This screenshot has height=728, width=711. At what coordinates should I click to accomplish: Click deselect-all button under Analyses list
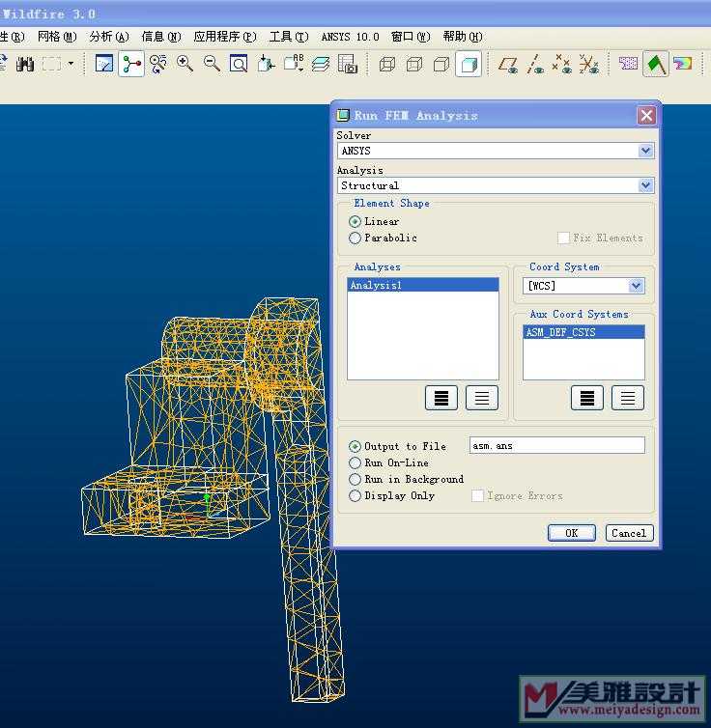point(482,398)
